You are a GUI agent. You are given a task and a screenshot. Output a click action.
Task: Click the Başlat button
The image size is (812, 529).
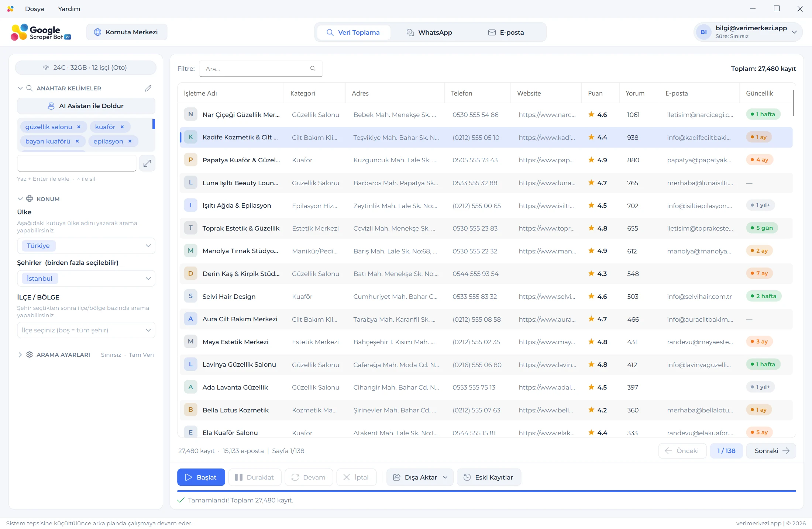coord(201,477)
